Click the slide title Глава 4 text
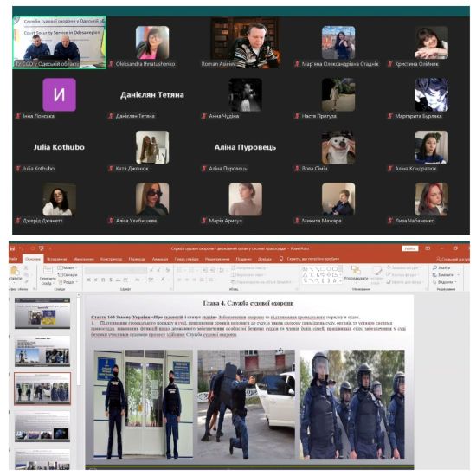 point(248,303)
